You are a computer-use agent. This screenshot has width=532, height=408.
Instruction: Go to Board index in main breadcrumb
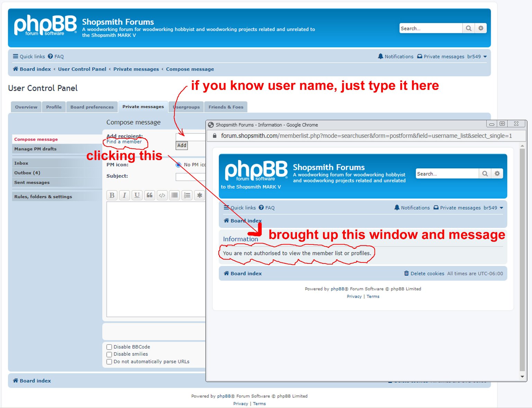point(32,69)
